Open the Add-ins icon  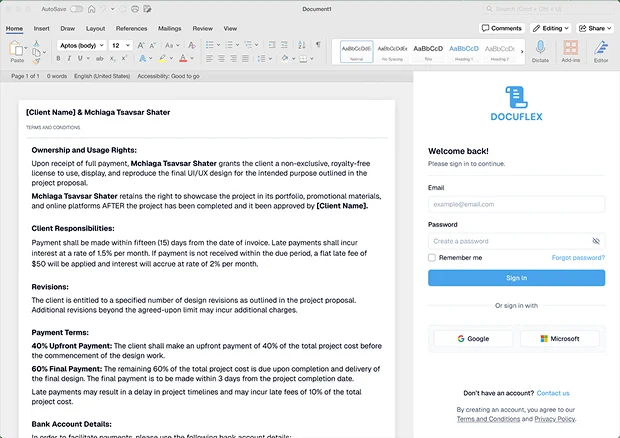(570, 49)
